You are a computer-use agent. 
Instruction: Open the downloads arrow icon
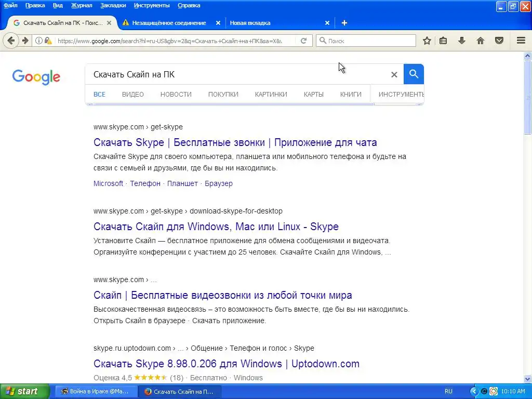coord(462,41)
